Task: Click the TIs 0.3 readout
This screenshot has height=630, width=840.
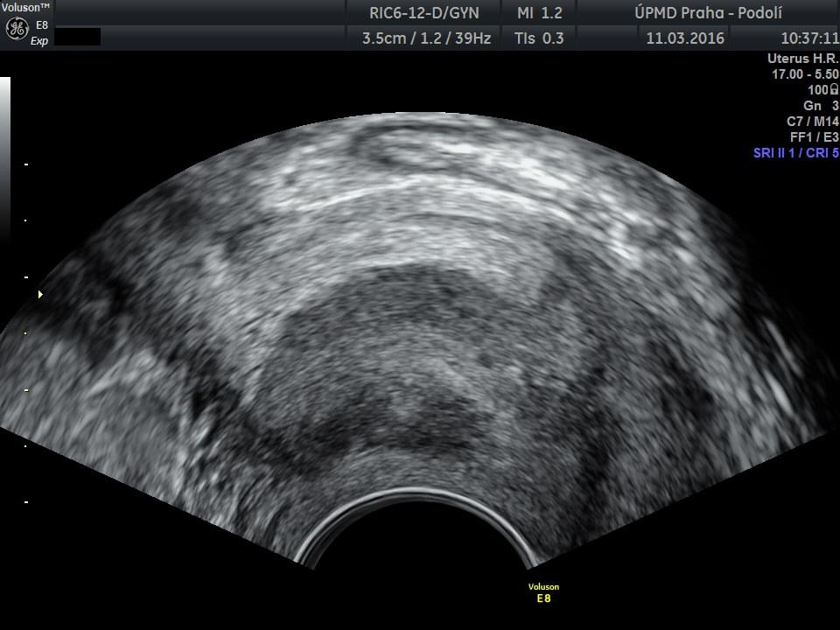Action: pos(539,38)
